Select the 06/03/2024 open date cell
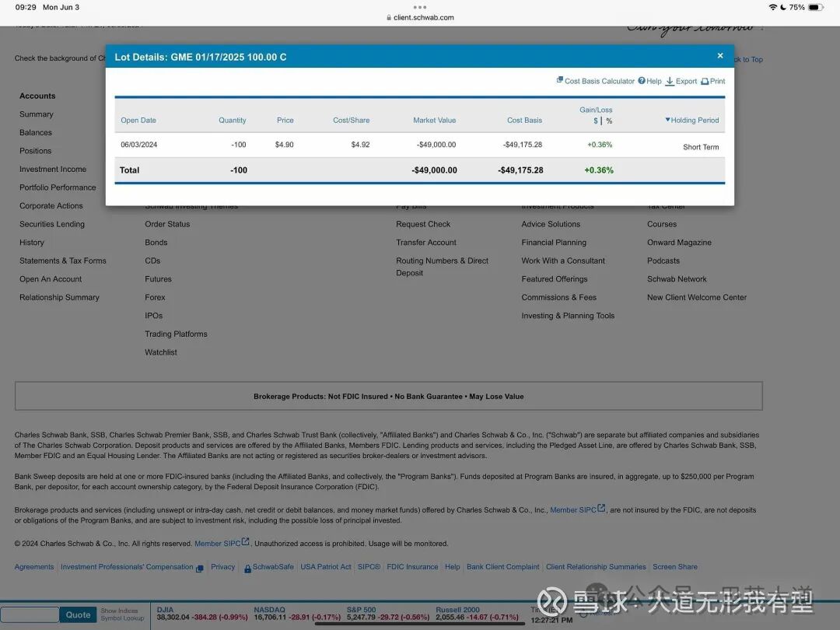The width and height of the screenshot is (840, 630). click(138, 145)
